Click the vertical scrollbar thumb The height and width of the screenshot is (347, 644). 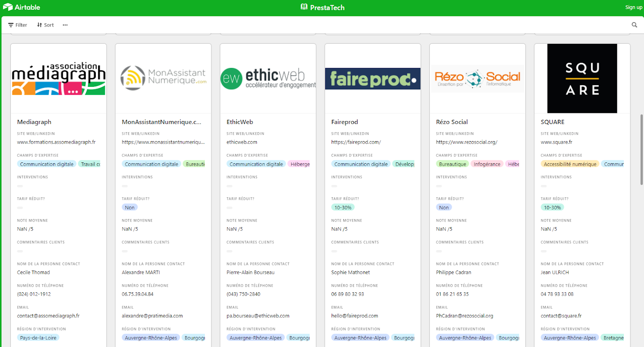coord(642,150)
